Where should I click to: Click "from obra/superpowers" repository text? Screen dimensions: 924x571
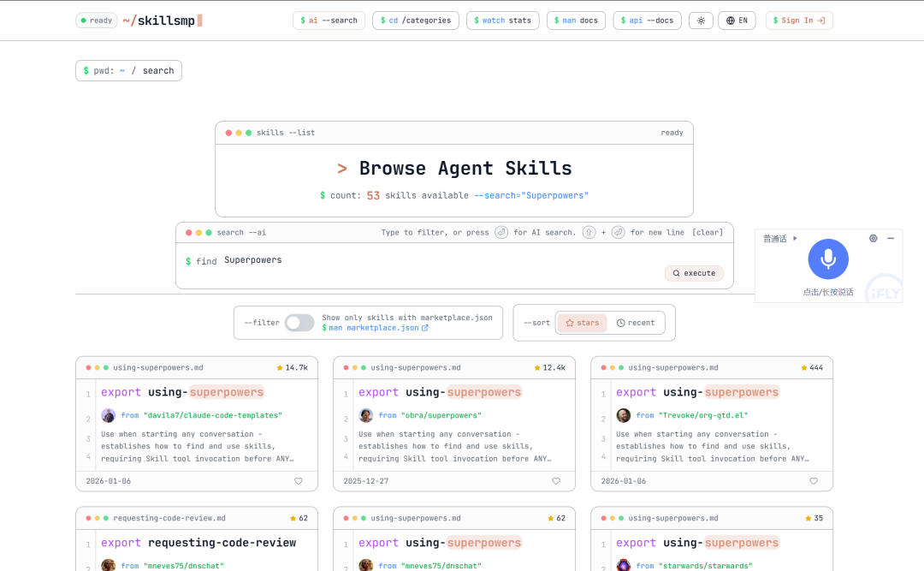click(429, 415)
